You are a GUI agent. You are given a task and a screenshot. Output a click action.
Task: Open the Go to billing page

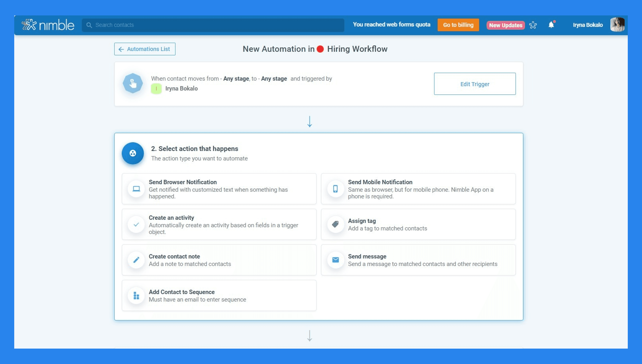[458, 25]
